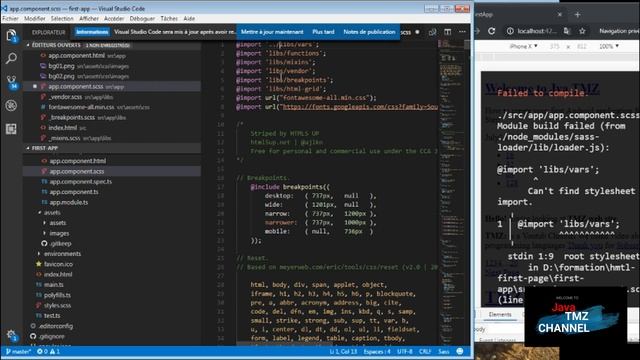Open app.module.ts in file tree
The width and height of the screenshot is (640, 360).
69,202
